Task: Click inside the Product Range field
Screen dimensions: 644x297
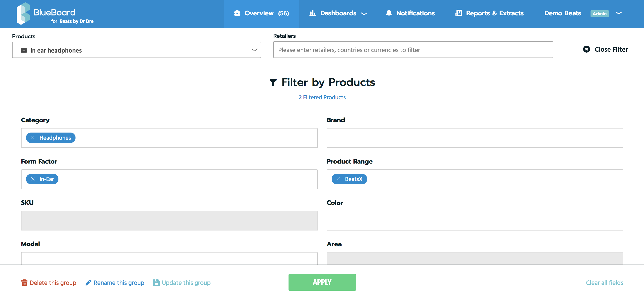Action: point(475,179)
